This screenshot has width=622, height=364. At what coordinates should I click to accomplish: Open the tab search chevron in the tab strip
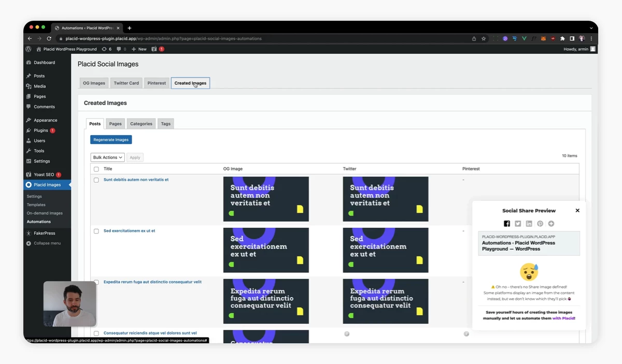[591, 28]
